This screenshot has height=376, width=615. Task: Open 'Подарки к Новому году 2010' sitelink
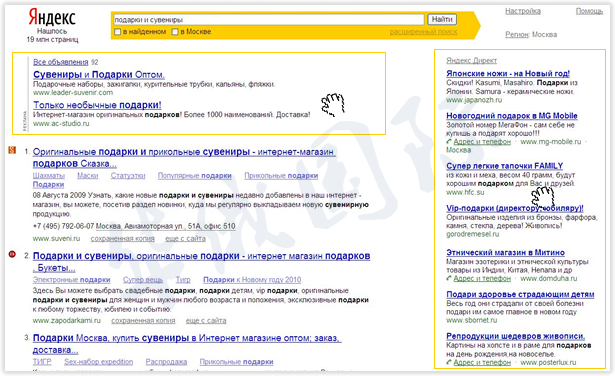point(252,280)
